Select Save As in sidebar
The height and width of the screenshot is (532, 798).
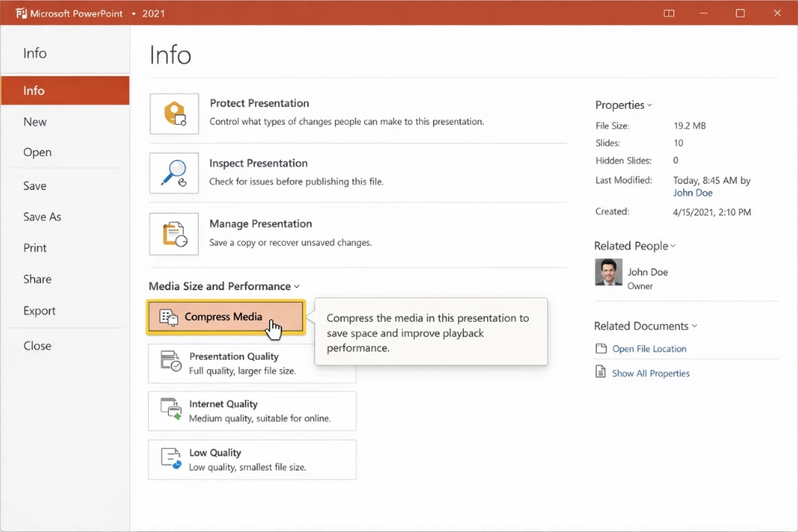[42, 217]
